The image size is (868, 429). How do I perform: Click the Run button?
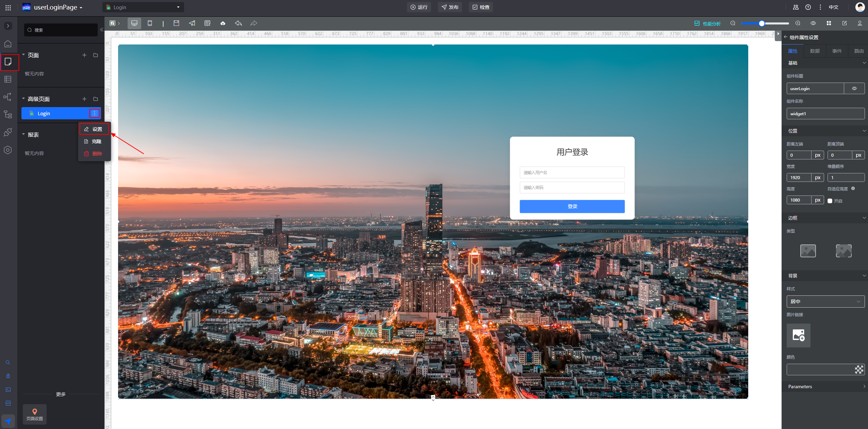pos(419,7)
